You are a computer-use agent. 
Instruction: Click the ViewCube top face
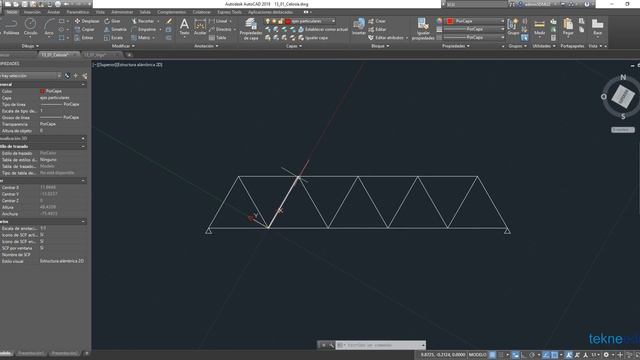[623, 96]
